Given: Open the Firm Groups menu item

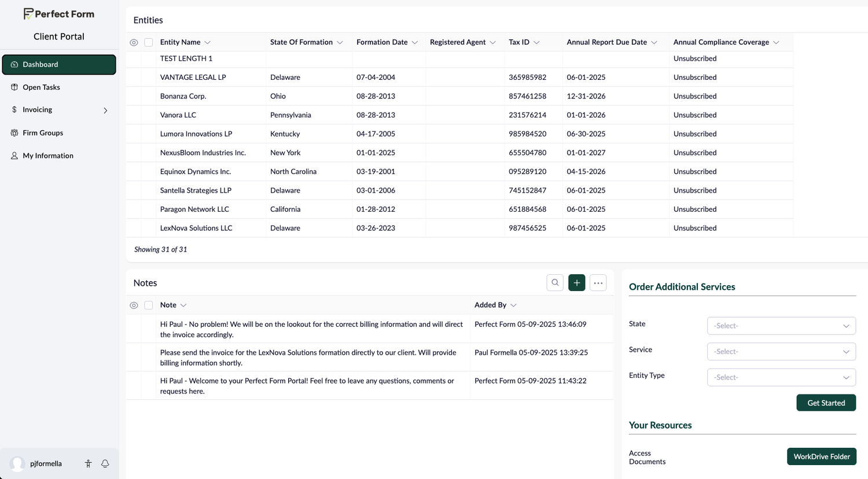Looking at the screenshot, I should click(x=59, y=133).
